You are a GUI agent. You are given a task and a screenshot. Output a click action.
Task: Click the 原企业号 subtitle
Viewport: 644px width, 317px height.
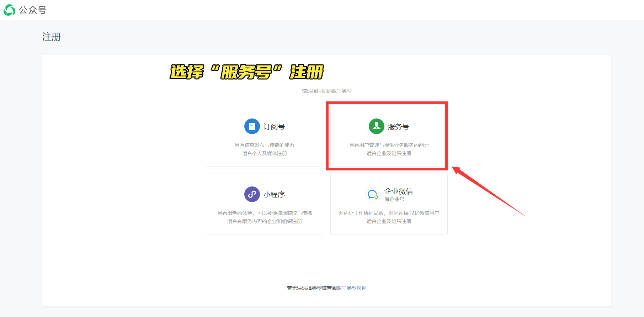tap(394, 199)
